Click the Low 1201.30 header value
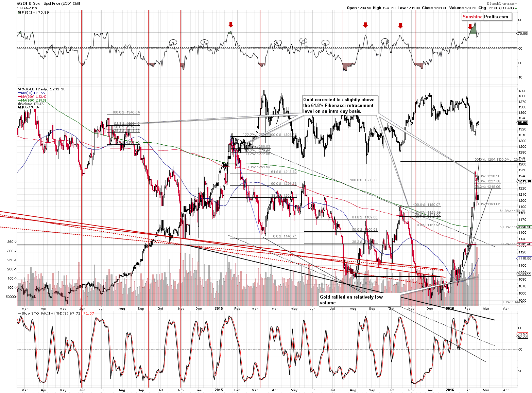The width and height of the screenshot is (532, 393). [409, 8]
